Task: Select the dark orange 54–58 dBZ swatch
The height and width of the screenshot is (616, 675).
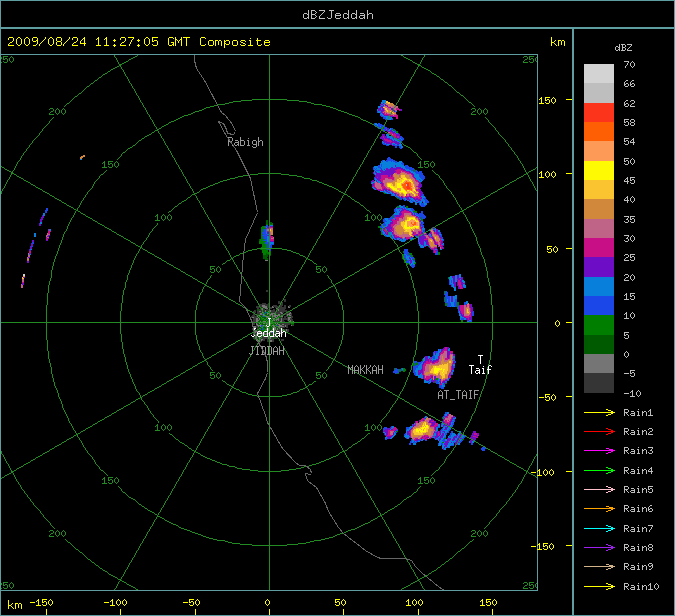Action: coord(599,132)
